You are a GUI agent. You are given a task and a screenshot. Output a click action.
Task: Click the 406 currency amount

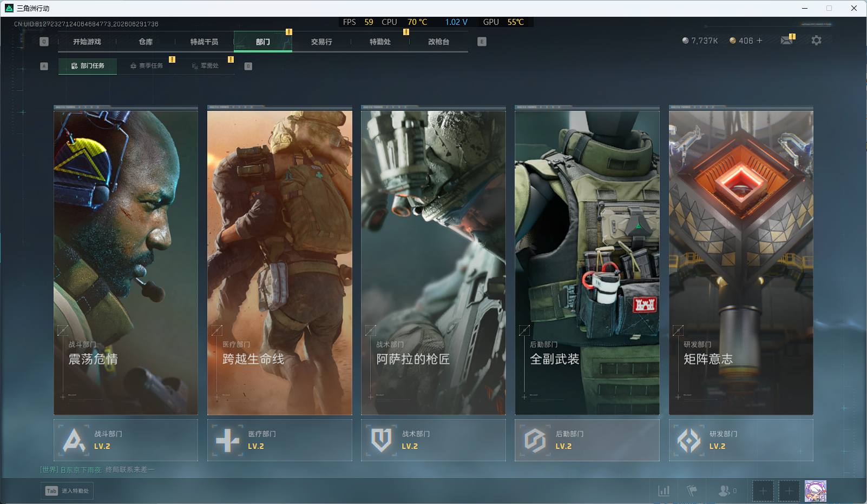point(746,41)
